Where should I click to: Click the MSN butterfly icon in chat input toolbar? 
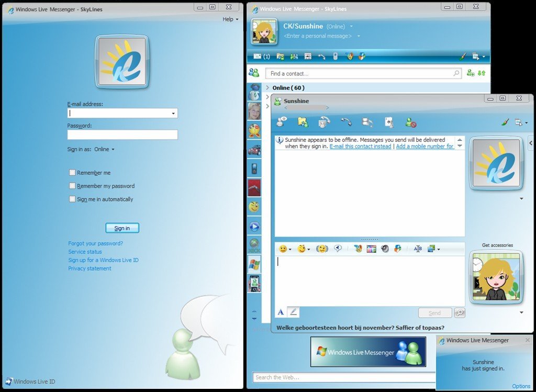358,249
